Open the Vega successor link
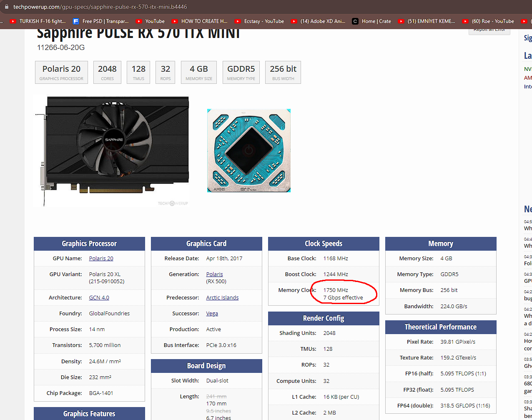The image size is (532, 420). click(212, 313)
